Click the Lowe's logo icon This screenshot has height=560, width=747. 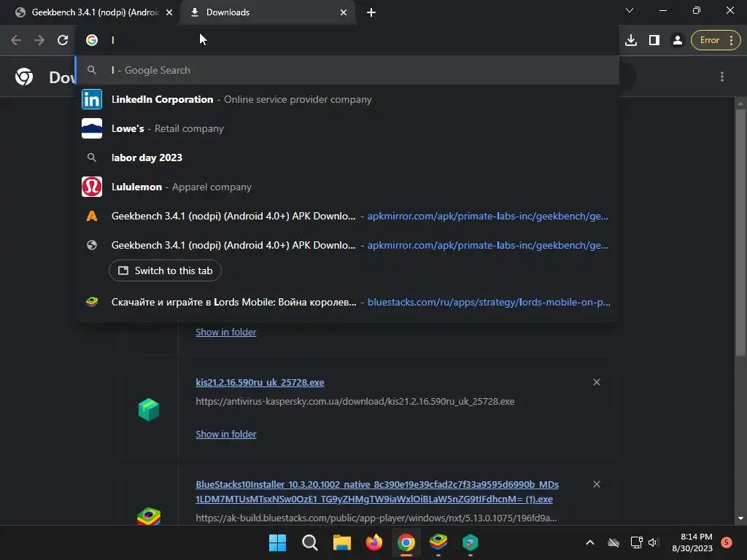coord(92,128)
